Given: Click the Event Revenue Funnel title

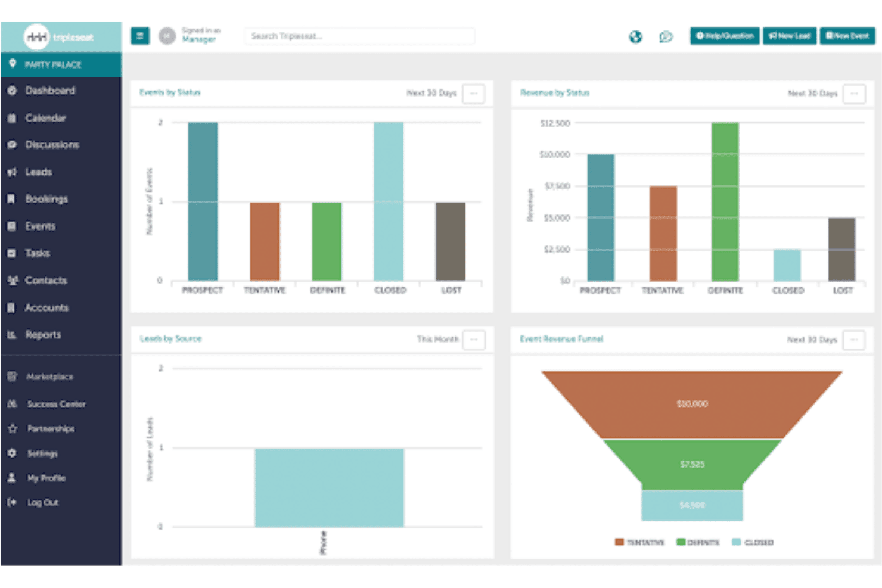Looking at the screenshot, I should pyautogui.click(x=561, y=338).
